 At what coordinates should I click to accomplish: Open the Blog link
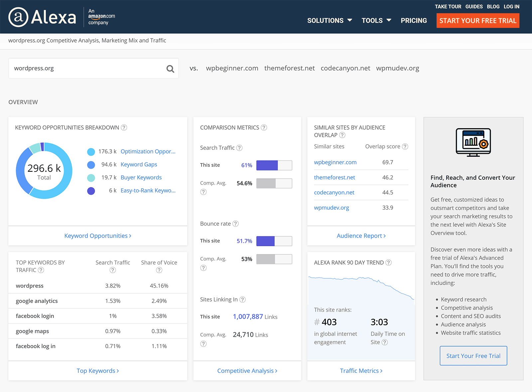coord(493,7)
